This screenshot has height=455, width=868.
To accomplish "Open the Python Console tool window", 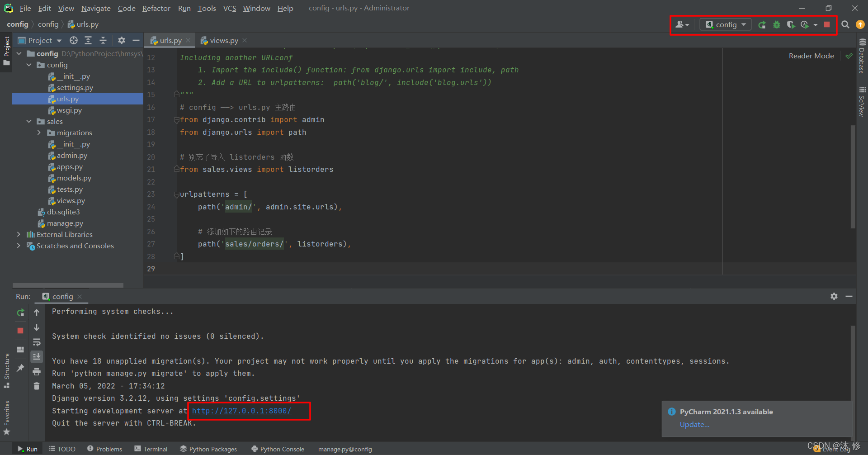I will [278, 449].
